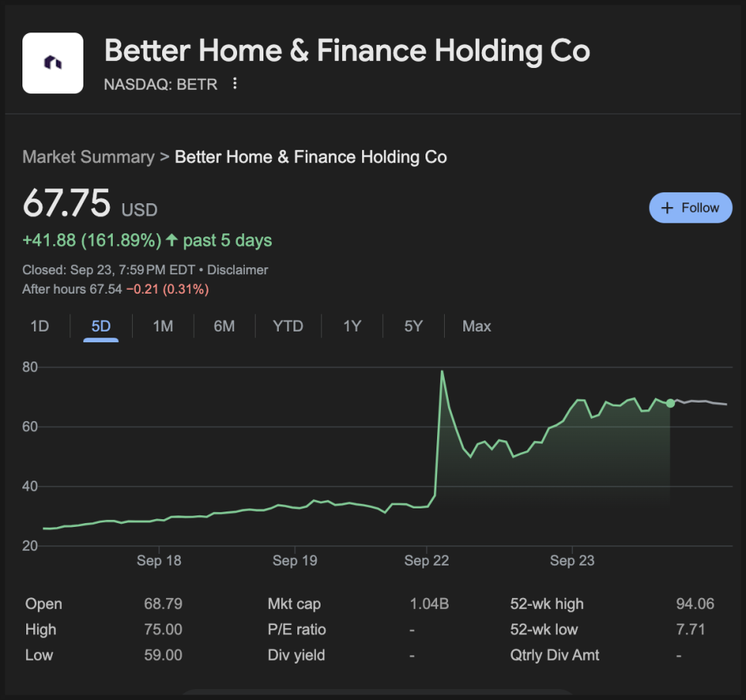Follow the BETR stock
The height and width of the screenshot is (700, 746).
[690, 208]
